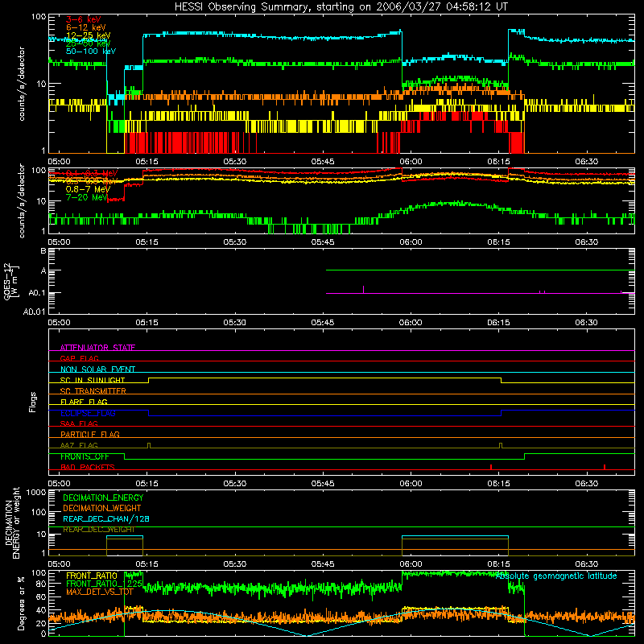Click the Absolute geomagnetic latitude label

[x=556, y=576]
